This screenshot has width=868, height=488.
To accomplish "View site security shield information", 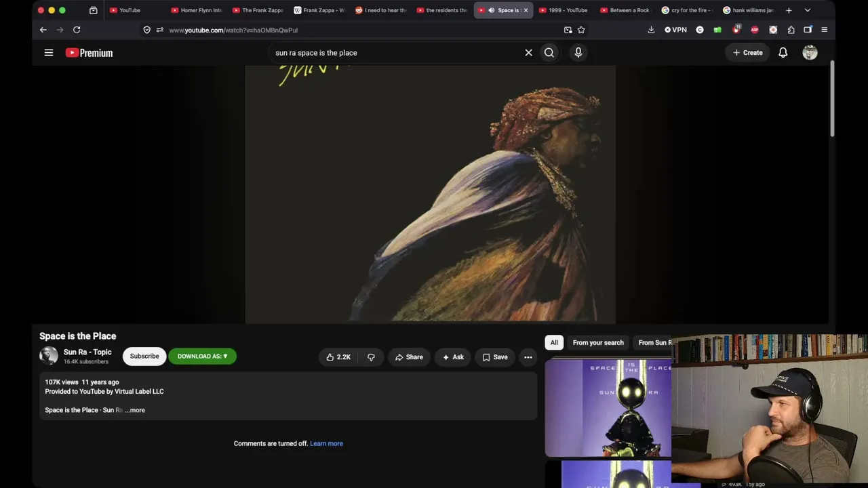I will [146, 30].
